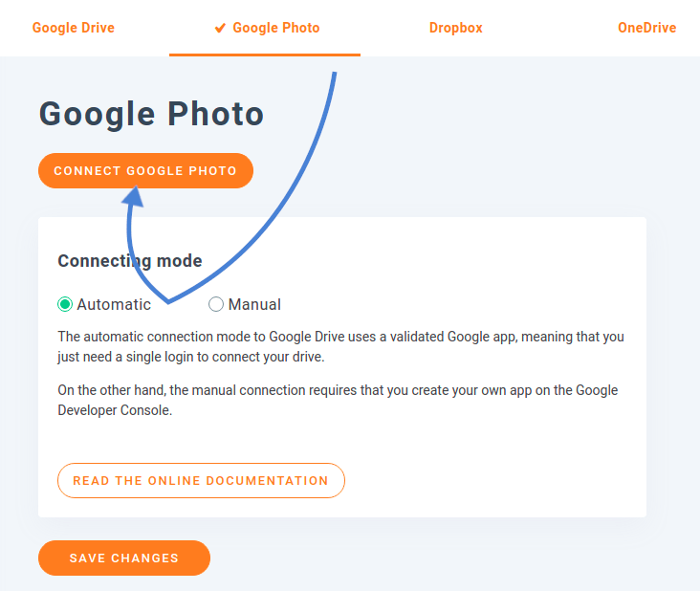Click the Automatic label text
The width and height of the screenshot is (700, 591).
(114, 304)
